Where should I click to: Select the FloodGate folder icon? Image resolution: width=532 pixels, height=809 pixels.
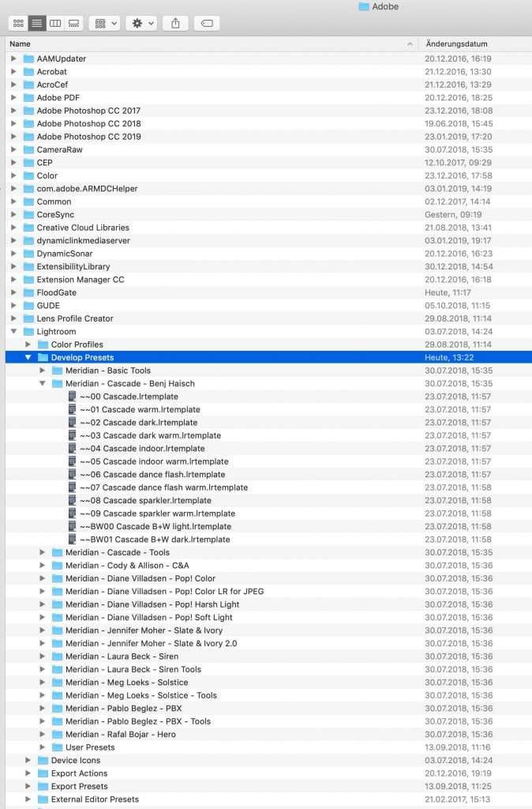coord(29,292)
